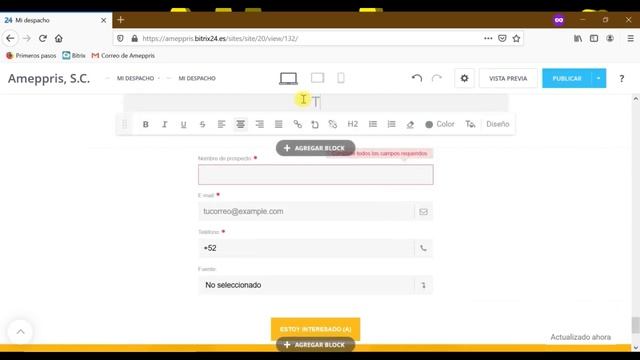Click the E-mail input field
640x360 pixels.
tap(316, 211)
